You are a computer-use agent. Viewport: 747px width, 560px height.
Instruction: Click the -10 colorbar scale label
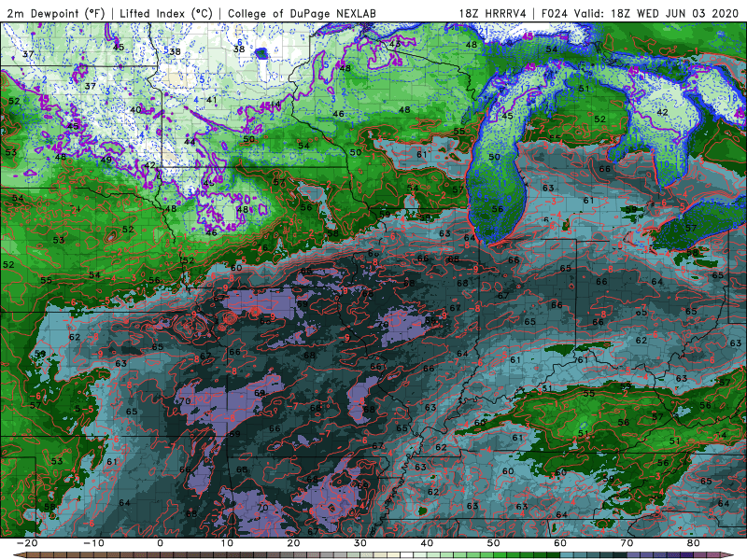93,543
